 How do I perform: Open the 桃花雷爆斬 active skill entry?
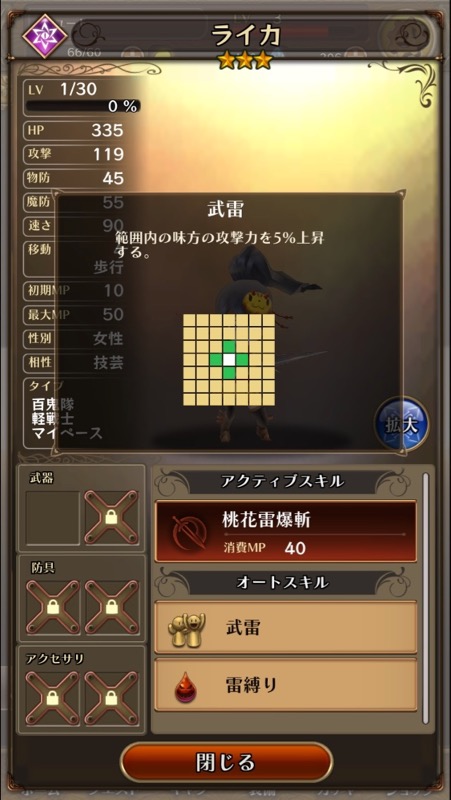tap(286, 531)
